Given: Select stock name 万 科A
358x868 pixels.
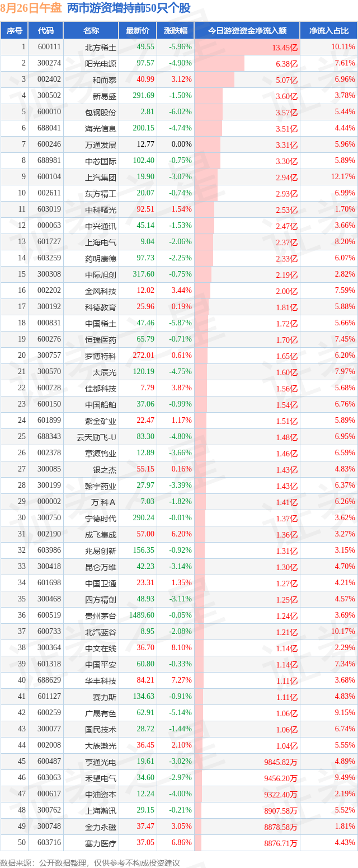Looking at the screenshot, I should [x=104, y=502].
